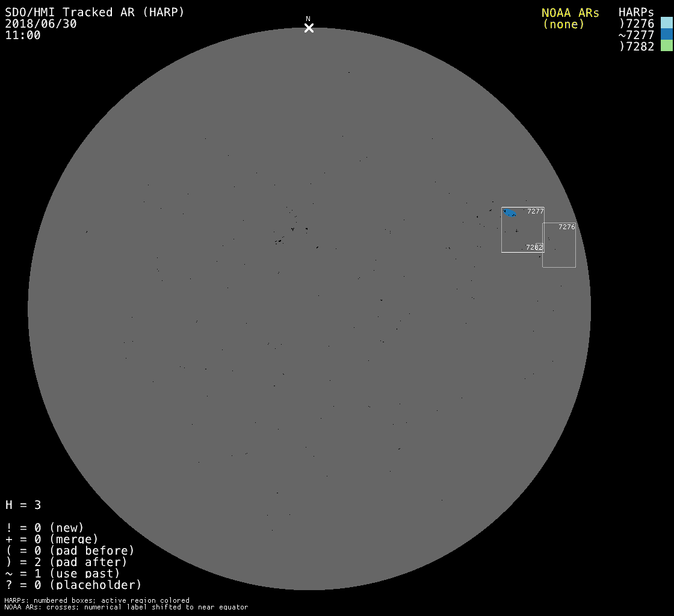Click the dark blue swatch for HARP 7277
This screenshot has width=674, height=616.
666,35
